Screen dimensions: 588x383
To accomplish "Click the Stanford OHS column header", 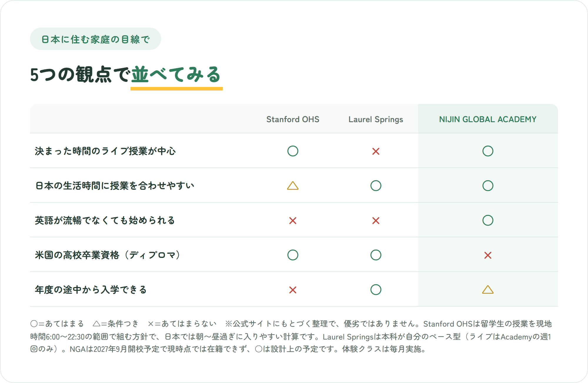I will point(293,119).
